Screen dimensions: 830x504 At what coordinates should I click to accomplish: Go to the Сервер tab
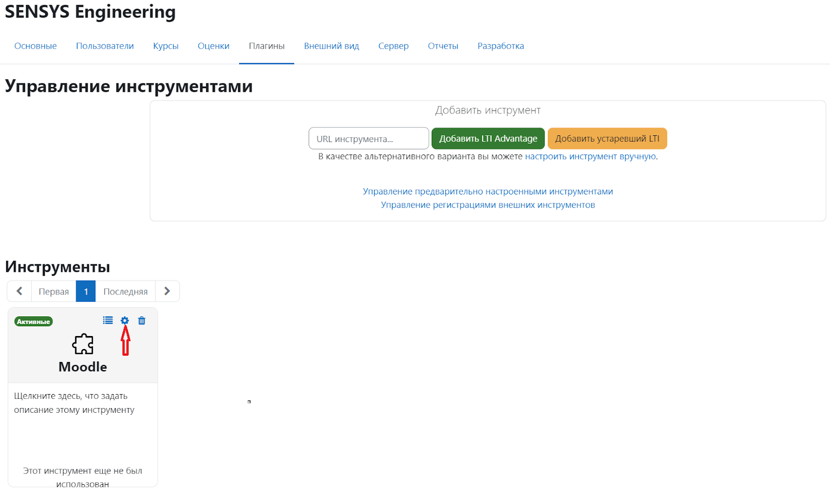click(393, 46)
